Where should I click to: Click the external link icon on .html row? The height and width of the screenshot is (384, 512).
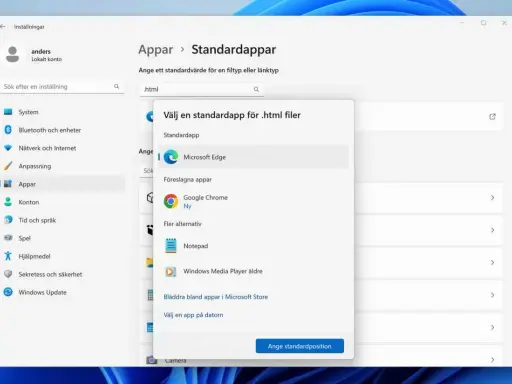(x=492, y=117)
